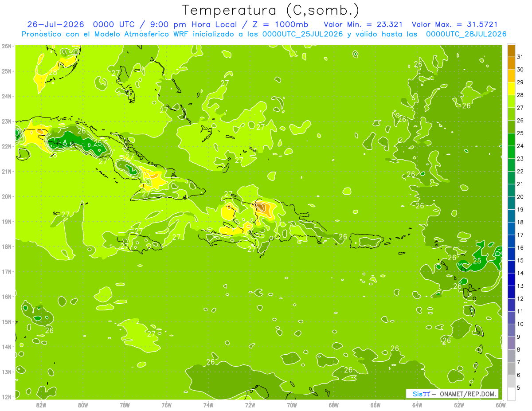Click the '26-Jul-2026' forecast date text
The height and width of the screenshot is (411, 532).
(x=55, y=24)
